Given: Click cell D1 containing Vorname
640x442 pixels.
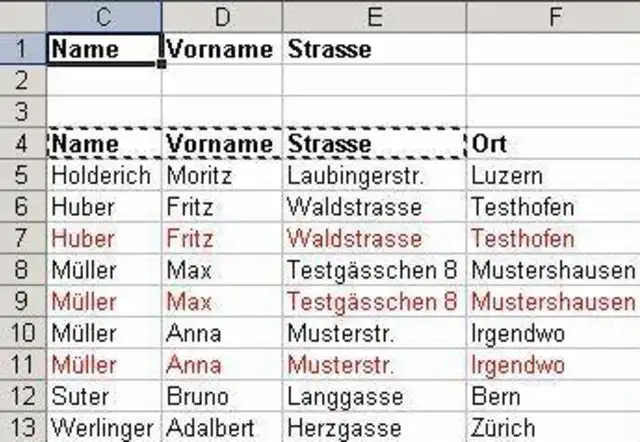Looking at the screenshot, I should tap(222, 48).
